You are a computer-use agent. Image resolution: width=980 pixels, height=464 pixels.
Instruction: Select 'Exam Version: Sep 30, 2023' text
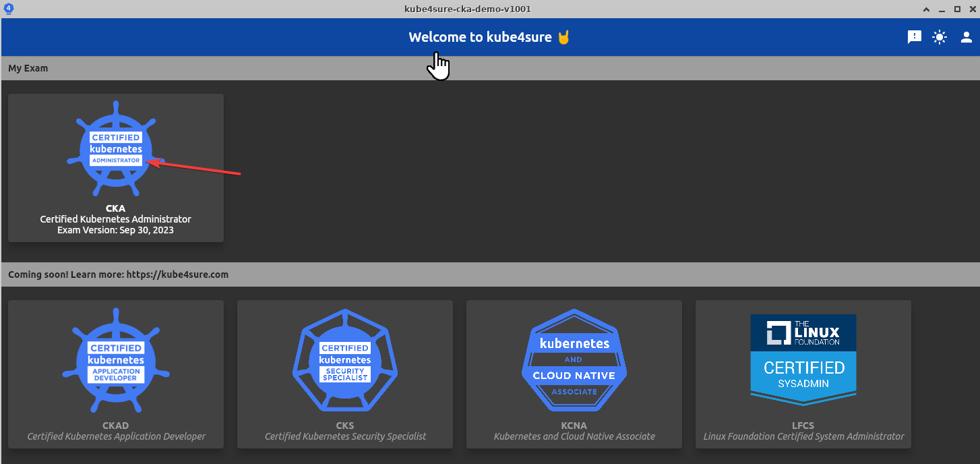tap(116, 230)
